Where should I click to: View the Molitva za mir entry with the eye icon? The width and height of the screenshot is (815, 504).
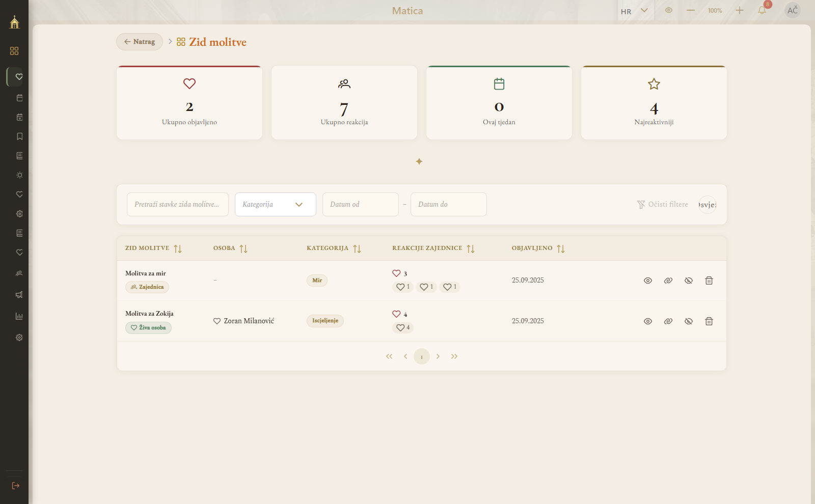tap(648, 281)
